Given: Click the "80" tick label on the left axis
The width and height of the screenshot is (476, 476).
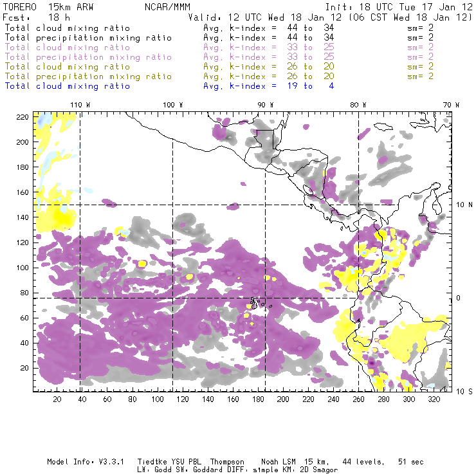Looking at the screenshot, I should (x=25, y=293).
